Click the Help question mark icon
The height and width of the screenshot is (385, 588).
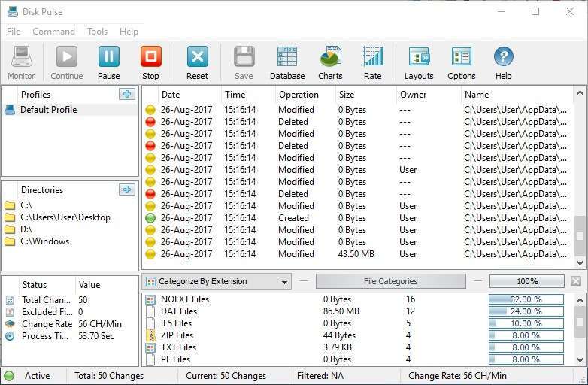(503, 57)
